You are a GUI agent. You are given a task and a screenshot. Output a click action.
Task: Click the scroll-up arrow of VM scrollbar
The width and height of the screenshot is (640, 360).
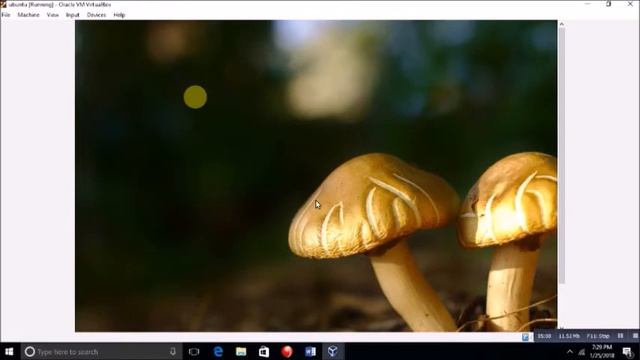pos(562,24)
